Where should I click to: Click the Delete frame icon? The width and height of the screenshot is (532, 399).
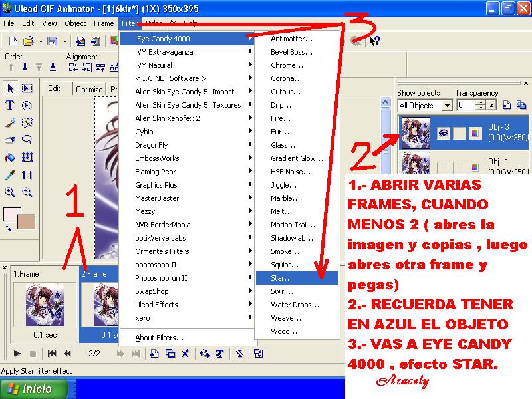pyautogui.click(x=185, y=354)
